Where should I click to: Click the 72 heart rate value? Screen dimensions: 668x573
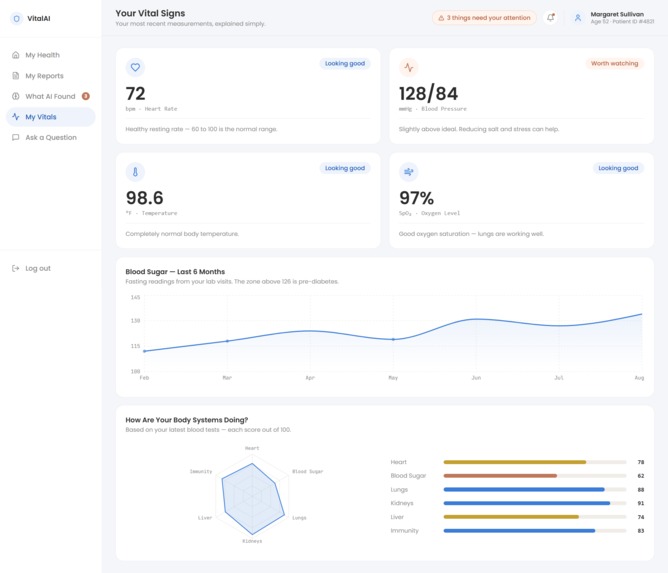135,93
